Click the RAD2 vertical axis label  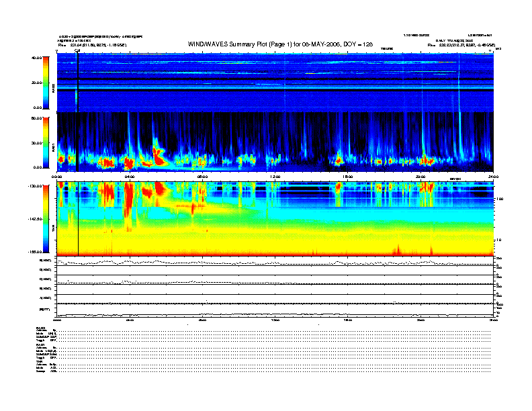[x=53, y=88]
